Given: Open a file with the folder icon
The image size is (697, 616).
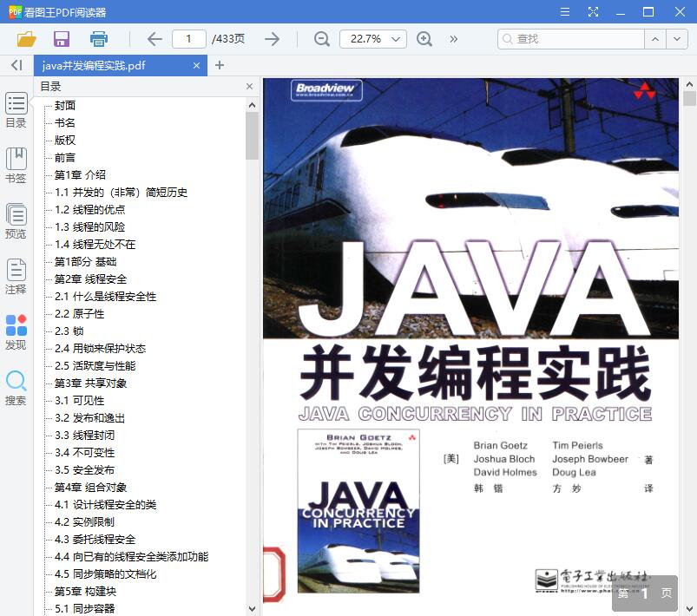Looking at the screenshot, I should click(26, 39).
